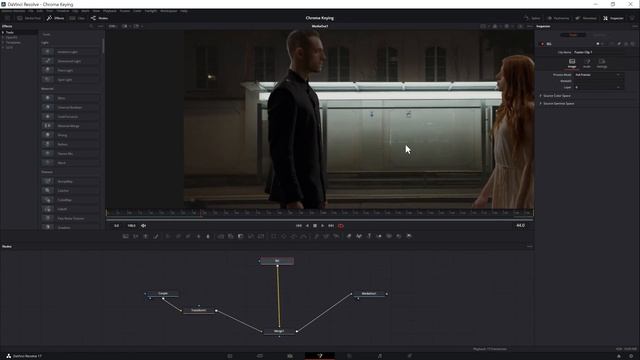This screenshot has height=360, width=640.
Task: Open the Playback menu
Action: coord(109,11)
